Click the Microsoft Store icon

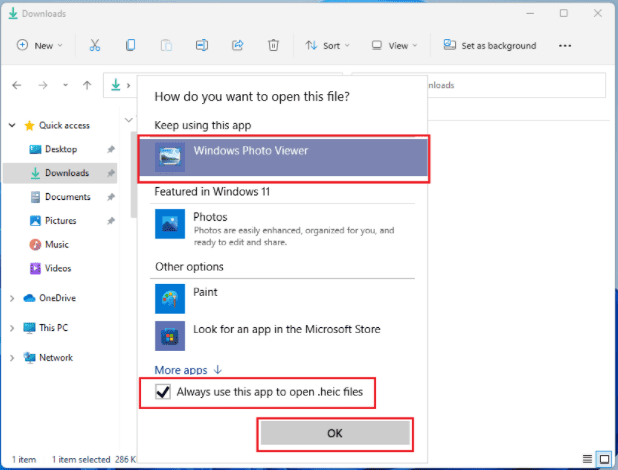[x=170, y=336]
